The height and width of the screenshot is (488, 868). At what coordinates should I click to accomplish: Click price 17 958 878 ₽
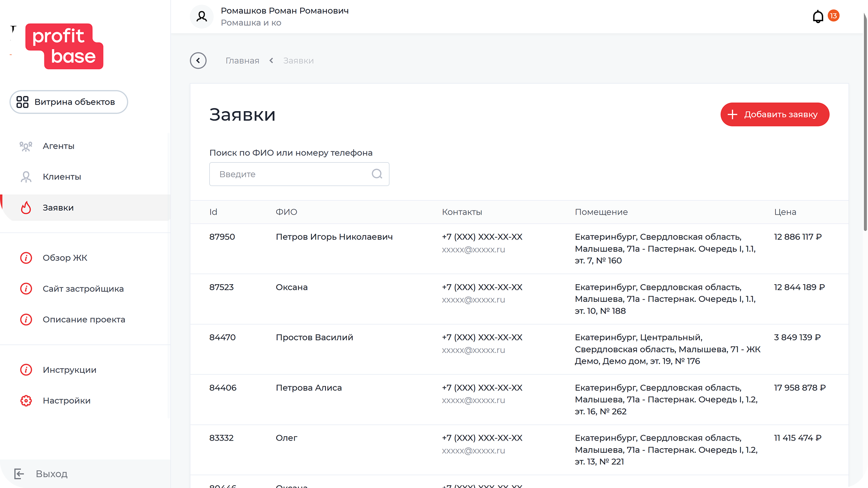[800, 388]
